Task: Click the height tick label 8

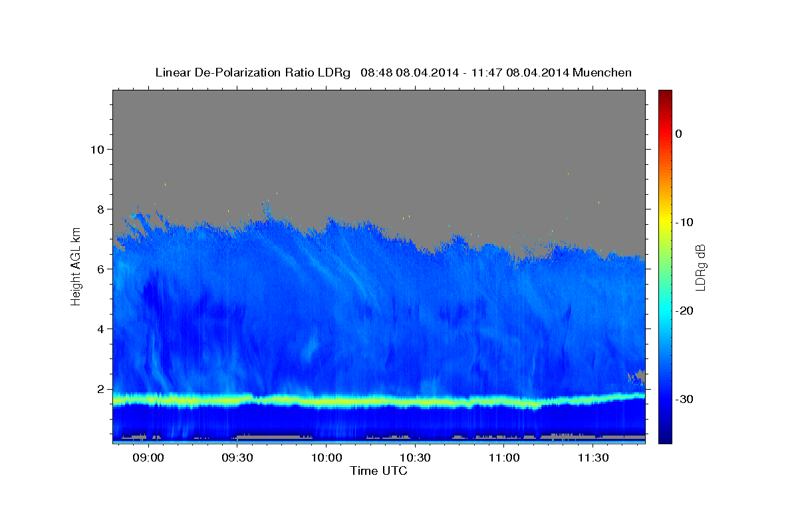Action: tap(100, 209)
